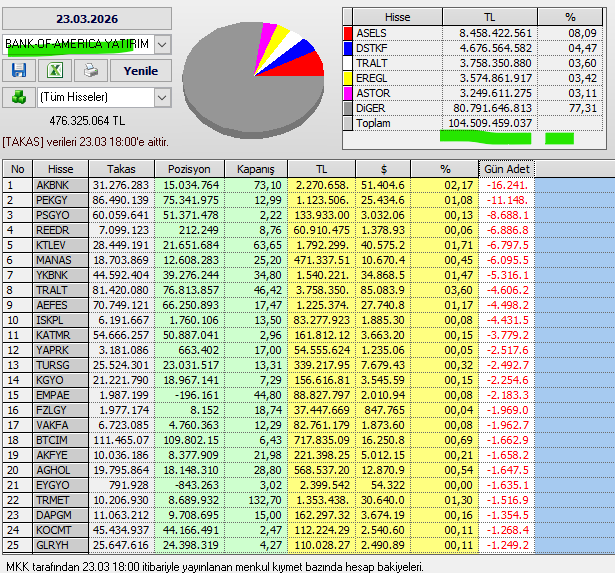615x573 pixels.
Task: Select the TRMET stock cell
Action: click(x=61, y=500)
